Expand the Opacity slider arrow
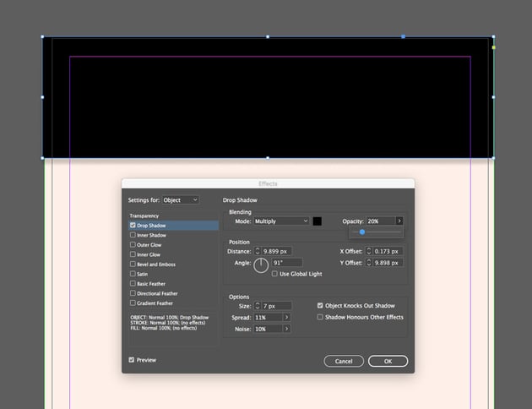 point(399,221)
